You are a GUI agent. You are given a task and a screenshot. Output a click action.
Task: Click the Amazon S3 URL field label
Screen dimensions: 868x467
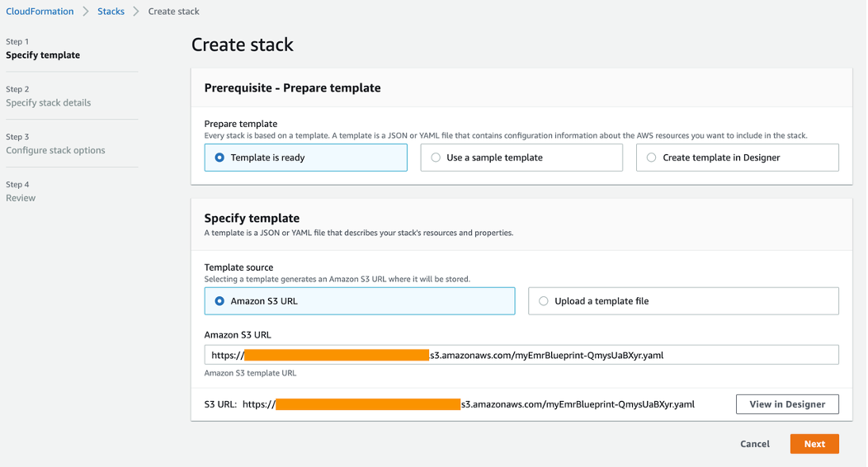pos(238,335)
